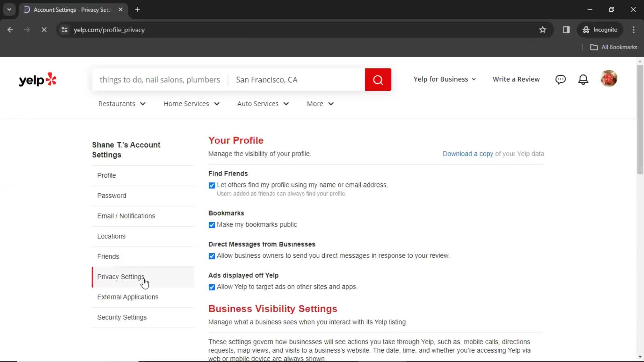This screenshot has width=644, height=362.
Task: Uncheck Allow business owners direct messages checkbox
Action: [x=212, y=256]
